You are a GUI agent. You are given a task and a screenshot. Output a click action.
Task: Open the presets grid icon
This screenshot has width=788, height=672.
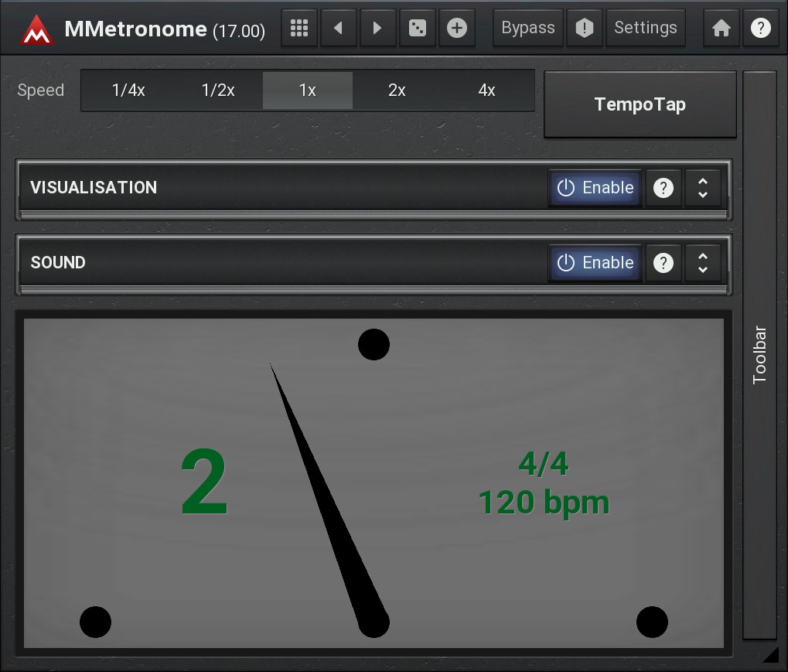pos(299,29)
